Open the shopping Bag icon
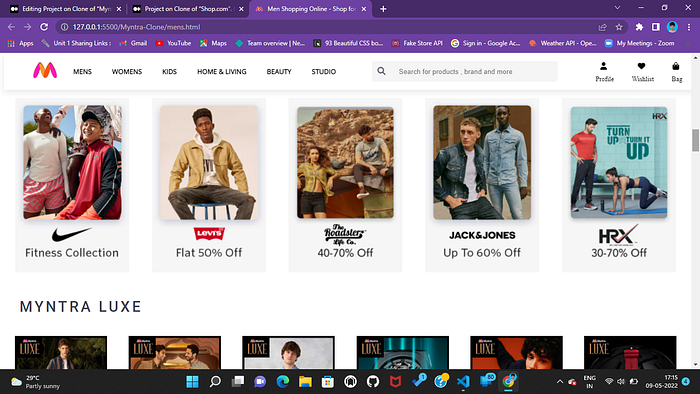 click(x=676, y=66)
